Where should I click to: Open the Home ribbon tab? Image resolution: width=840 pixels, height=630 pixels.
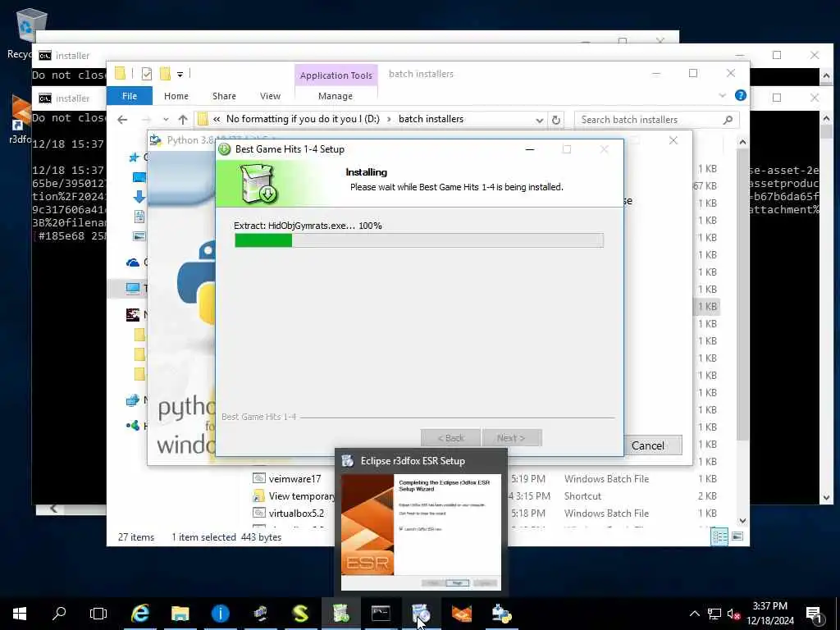click(176, 96)
